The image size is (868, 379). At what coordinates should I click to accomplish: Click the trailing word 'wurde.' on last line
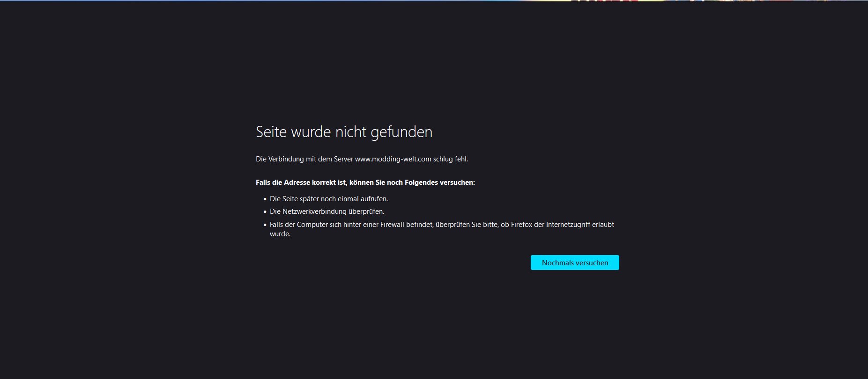click(x=280, y=234)
